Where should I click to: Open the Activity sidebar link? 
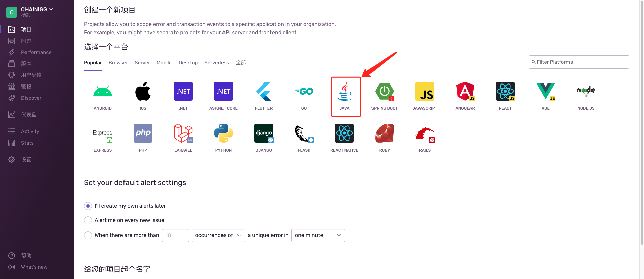point(30,131)
